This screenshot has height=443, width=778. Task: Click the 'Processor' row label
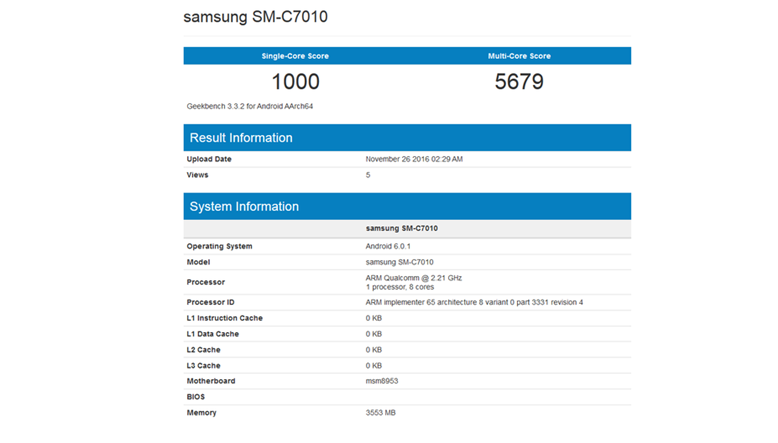(x=206, y=282)
